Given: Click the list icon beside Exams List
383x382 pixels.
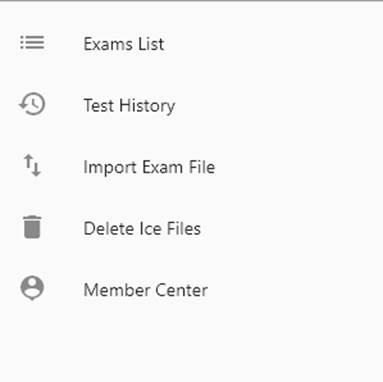Looking at the screenshot, I should click(x=32, y=43).
